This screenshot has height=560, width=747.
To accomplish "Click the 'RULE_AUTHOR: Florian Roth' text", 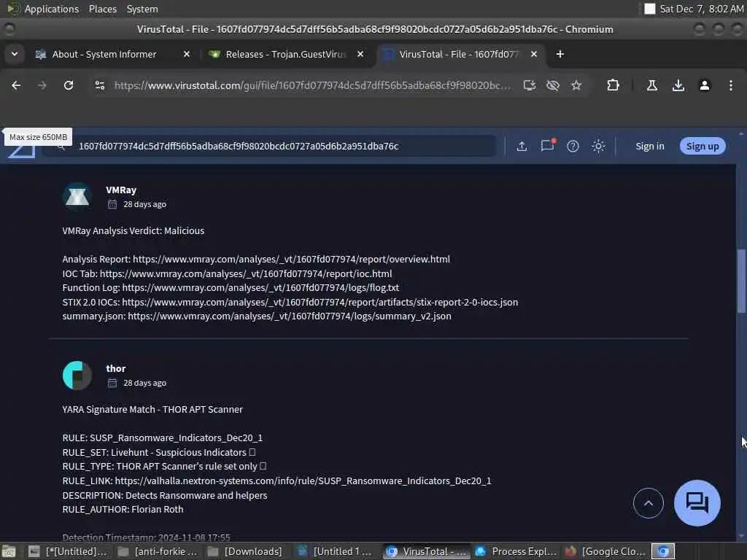I will pyautogui.click(x=123, y=510).
